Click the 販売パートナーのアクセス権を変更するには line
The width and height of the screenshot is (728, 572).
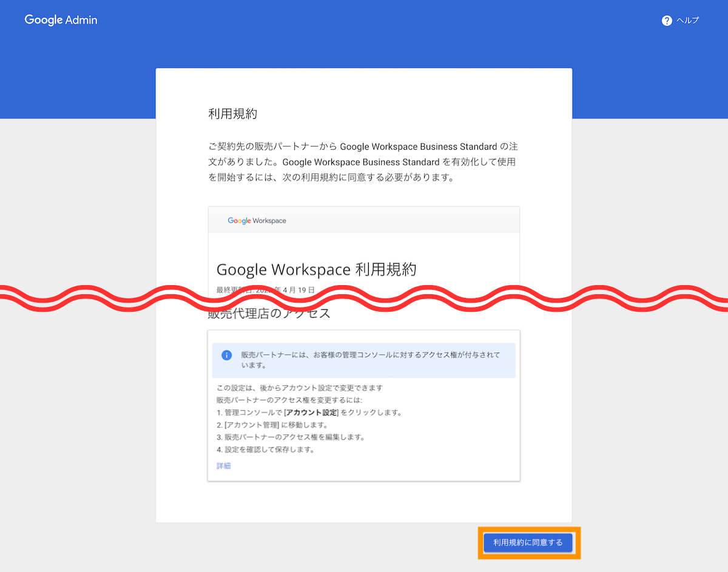pyautogui.click(x=289, y=400)
